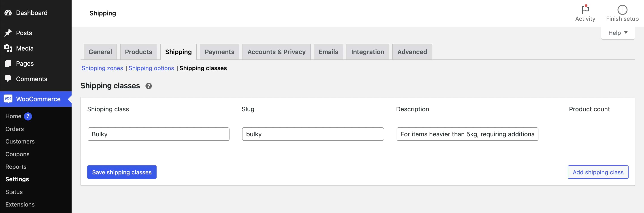Open Orders from the WooCommerce sidebar
Image resolution: width=644 pixels, height=213 pixels.
(14, 129)
